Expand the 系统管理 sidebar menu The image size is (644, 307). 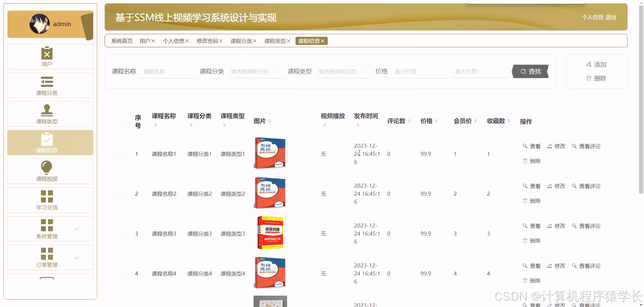tap(50, 229)
